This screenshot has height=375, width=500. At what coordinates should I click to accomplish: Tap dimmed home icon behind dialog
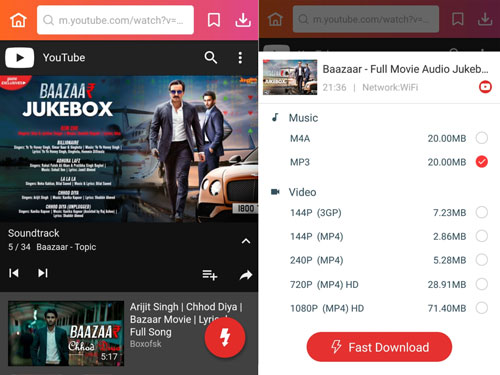pyautogui.click(x=275, y=19)
